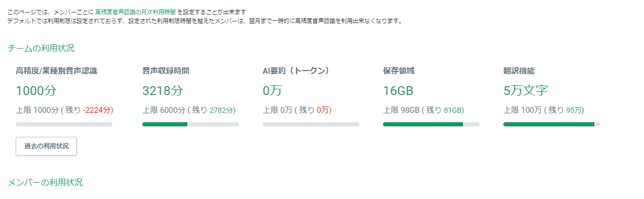Click the 5万文字 translation value
Image resolution: width=644 pixels, height=199 pixels.
point(526,91)
